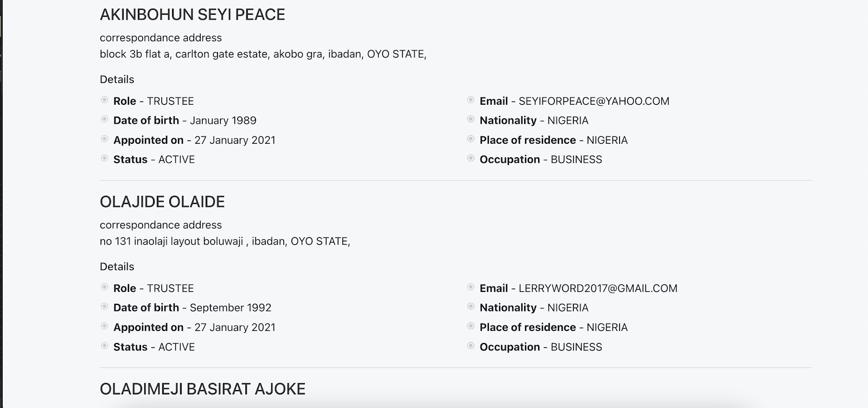Click Akinbohun's Nationality NIGERIA text
The height and width of the screenshot is (408, 868).
534,121
